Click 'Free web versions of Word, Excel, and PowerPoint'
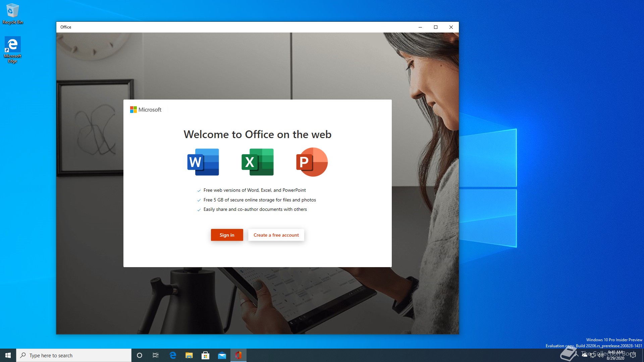Image resolution: width=644 pixels, height=362 pixels. point(255,190)
